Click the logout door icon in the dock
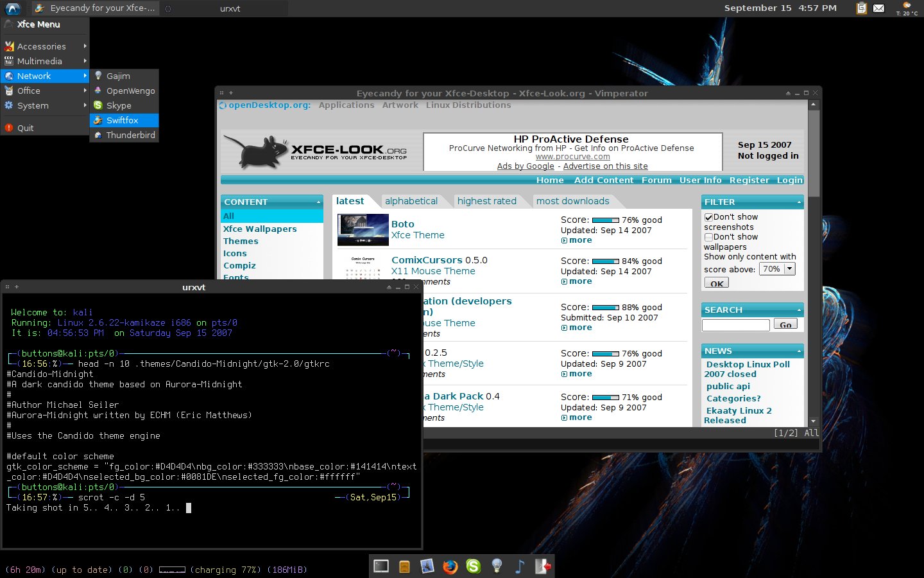 [543, 566]
